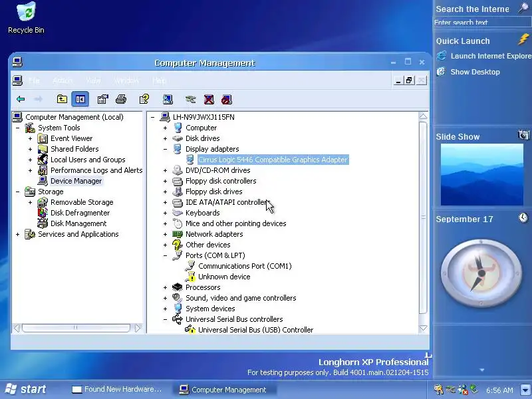The image size is (532, 399).
Task: Select Universal Serial Bus (USB) Controller
Action: 255,330
